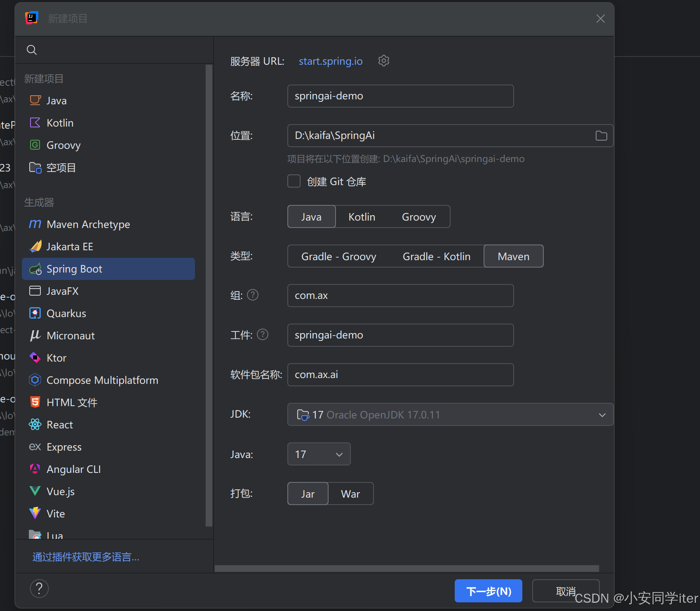
Task: Choose the Jakarta EE generator icon
Action: 35,246
